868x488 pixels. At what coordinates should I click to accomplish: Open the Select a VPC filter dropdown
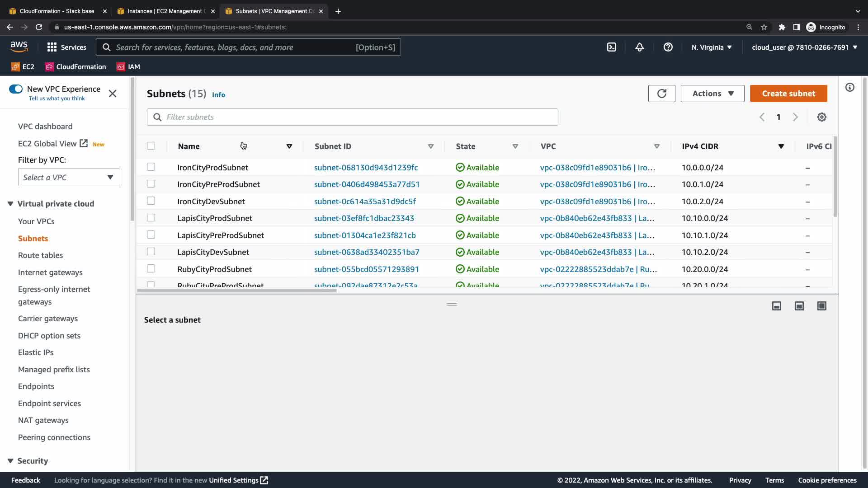[x=69, y=177]
